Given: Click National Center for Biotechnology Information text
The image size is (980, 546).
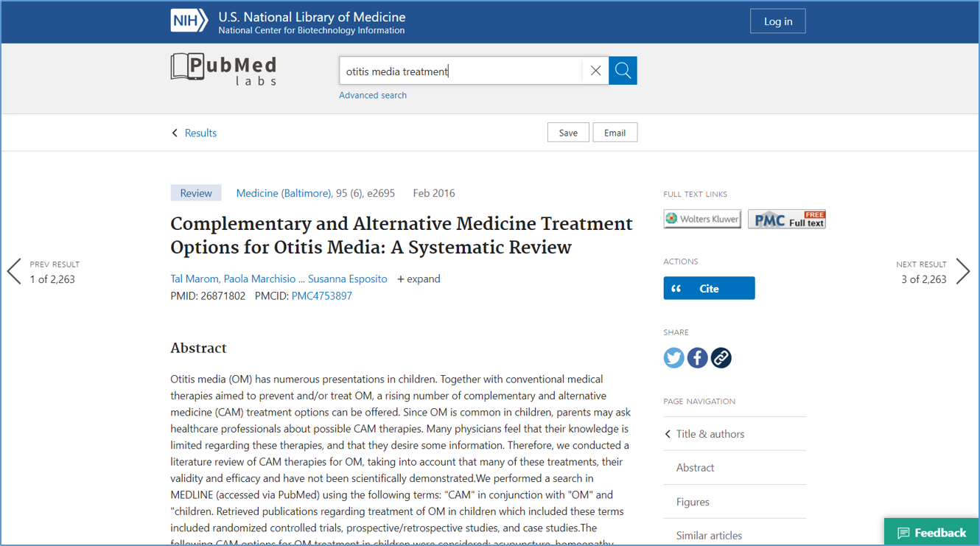Looking at the screenshot, I should click(x=312, y=30).
